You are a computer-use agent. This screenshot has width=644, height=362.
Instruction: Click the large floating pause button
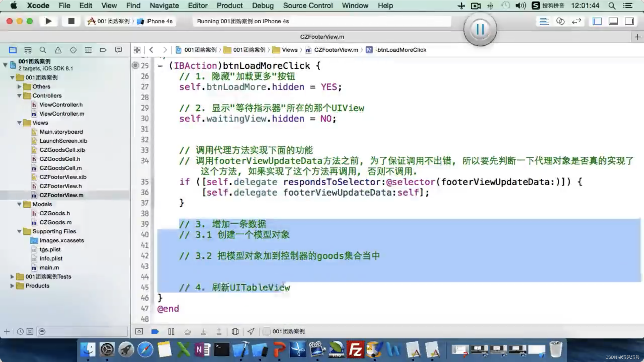[x=480, y=29]
